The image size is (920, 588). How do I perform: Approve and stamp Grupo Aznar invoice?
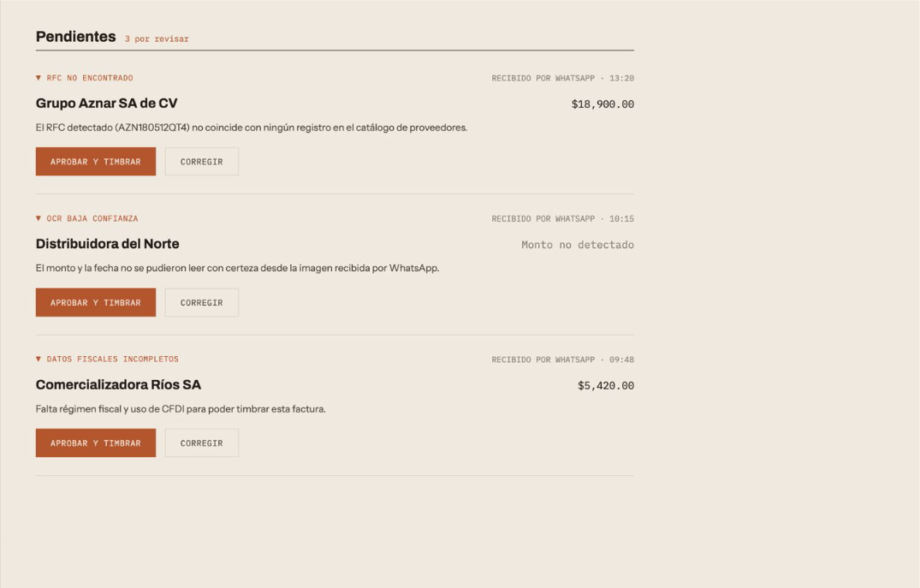96,162
